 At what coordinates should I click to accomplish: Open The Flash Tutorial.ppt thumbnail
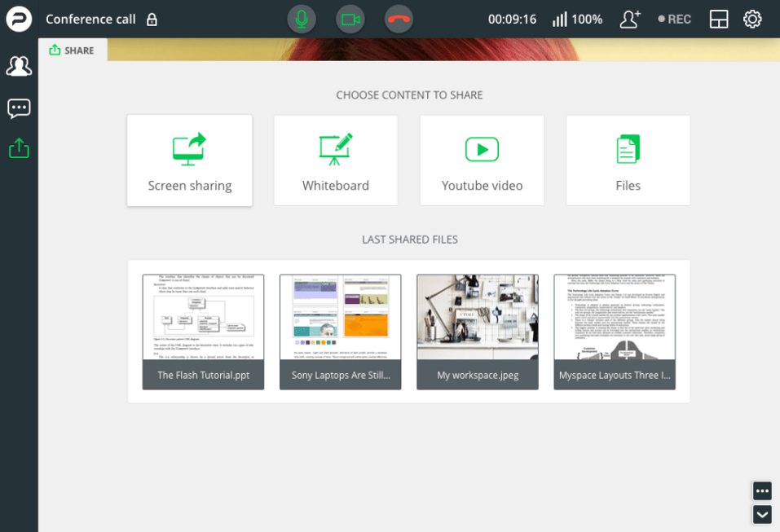pyautogui.click(x=204, y=332)
